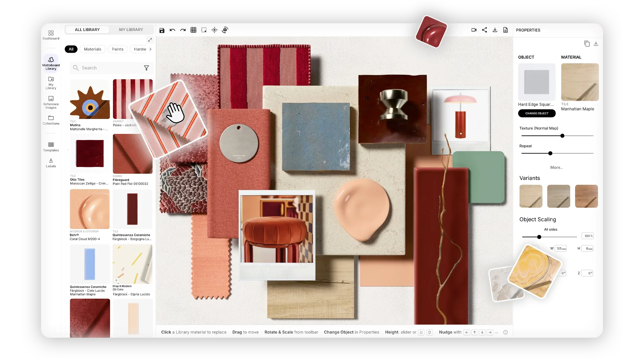Viewport: 644px width, 362px height.
Task: Click the H 8mm height field
Action: [x=588, y=249]
